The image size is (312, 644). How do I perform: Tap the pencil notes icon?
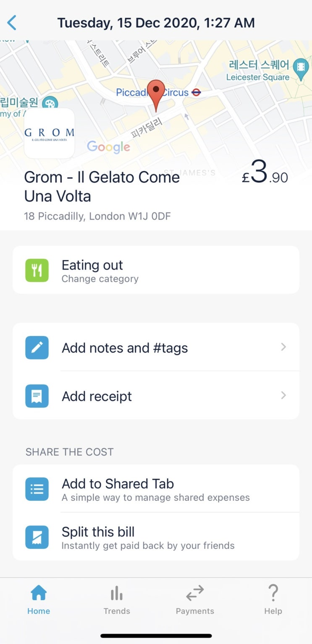[x=37, y=348]
